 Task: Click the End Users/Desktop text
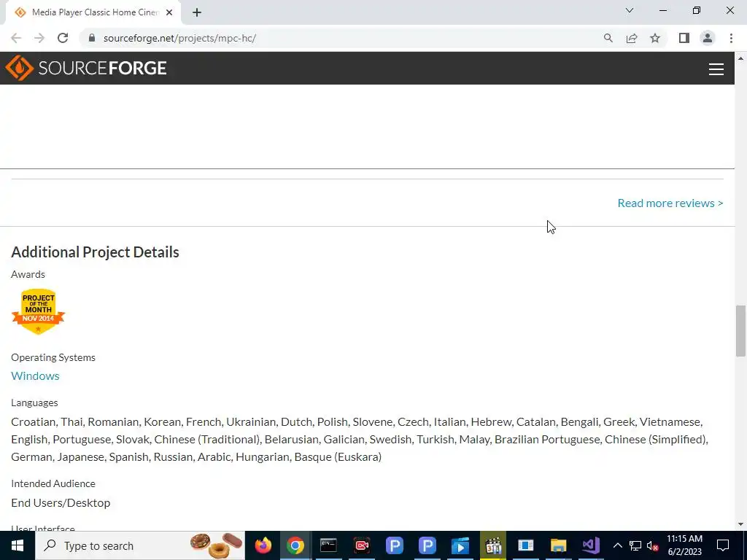coord(61,503)
